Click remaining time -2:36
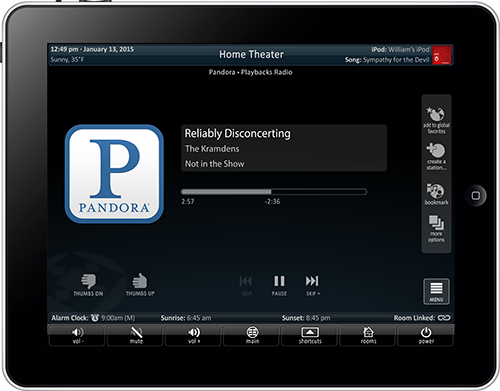Screen dimensions: 500x391 pyautogui.click(x=272, y=201)
